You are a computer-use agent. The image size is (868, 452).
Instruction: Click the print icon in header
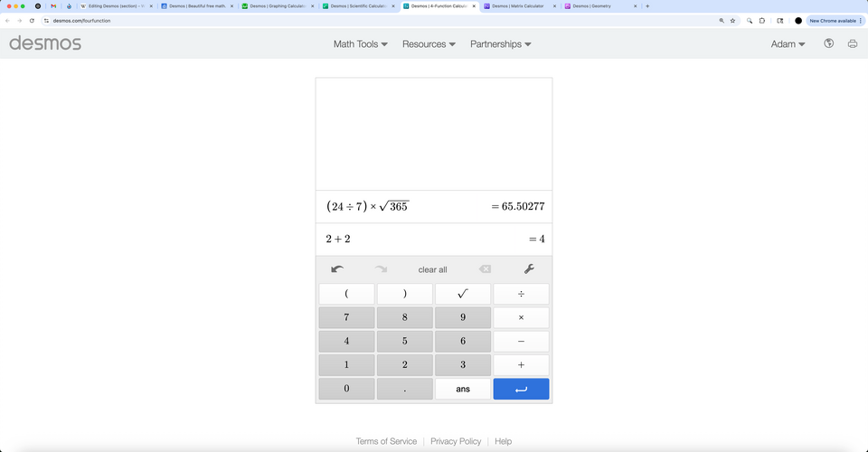[x=853, y=43]
